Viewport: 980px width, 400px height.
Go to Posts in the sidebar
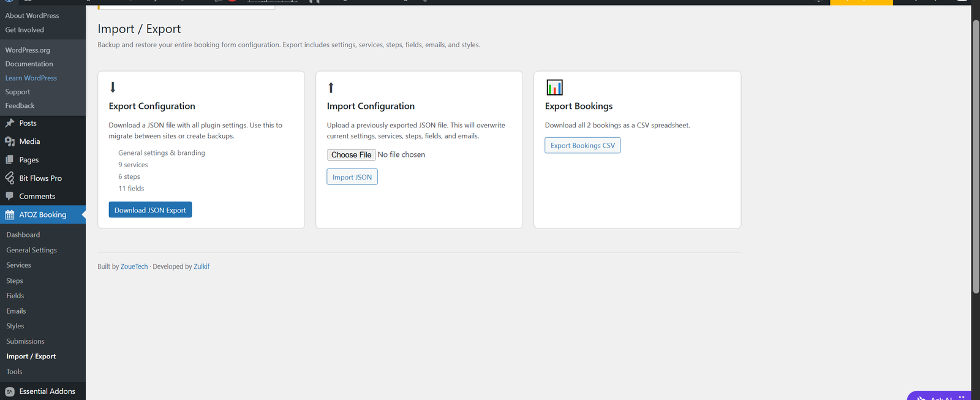[x=28, y=123]
